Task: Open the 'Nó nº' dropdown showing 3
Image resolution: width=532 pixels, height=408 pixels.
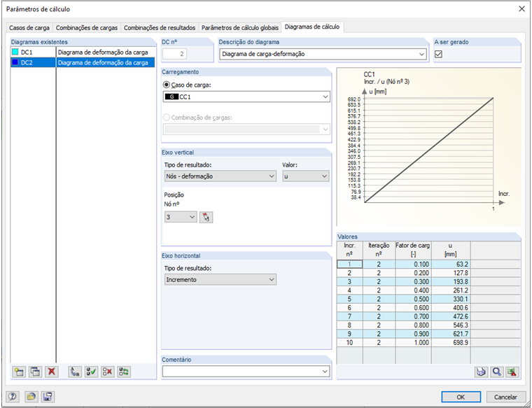Action: 181,217
